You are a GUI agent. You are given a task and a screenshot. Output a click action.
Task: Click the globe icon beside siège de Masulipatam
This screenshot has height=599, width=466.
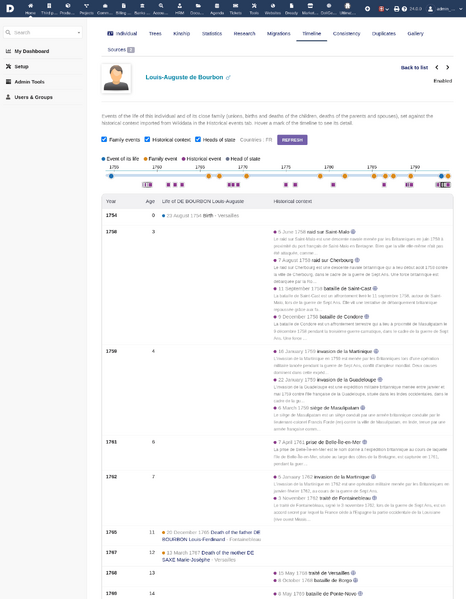tap(363, 408)
